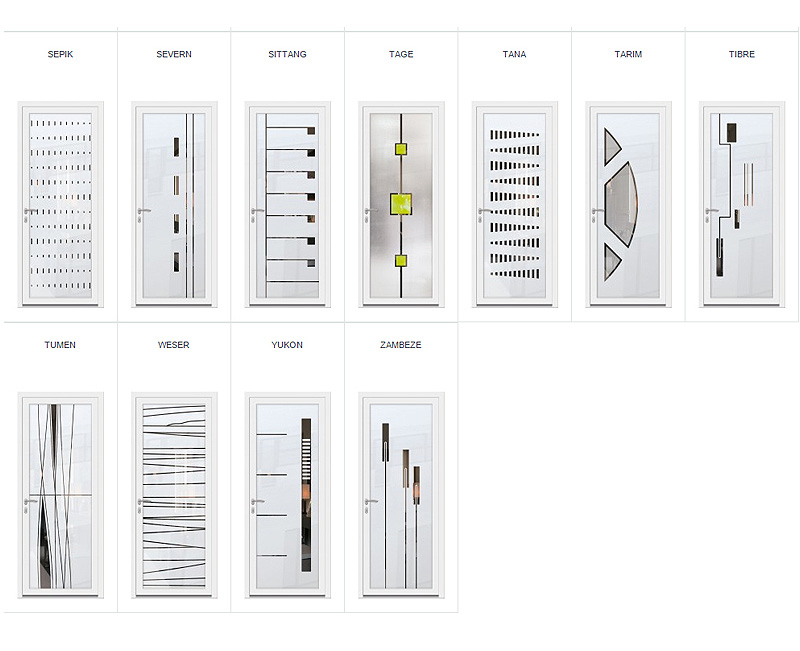Image resolution: width=800 pixels, height=651 pixels.
Task: Select the SEVERN door thumbnail
Action: coord(174,205)
